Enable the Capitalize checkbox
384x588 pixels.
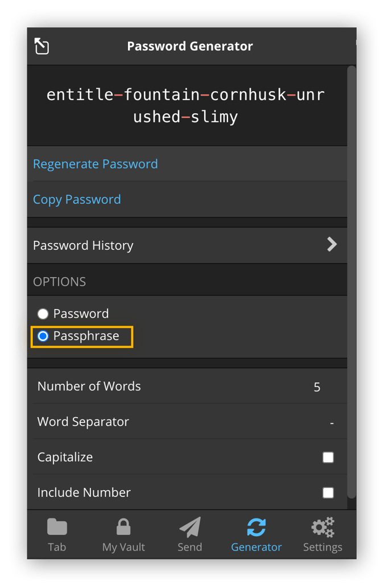[x=328, y=457]
